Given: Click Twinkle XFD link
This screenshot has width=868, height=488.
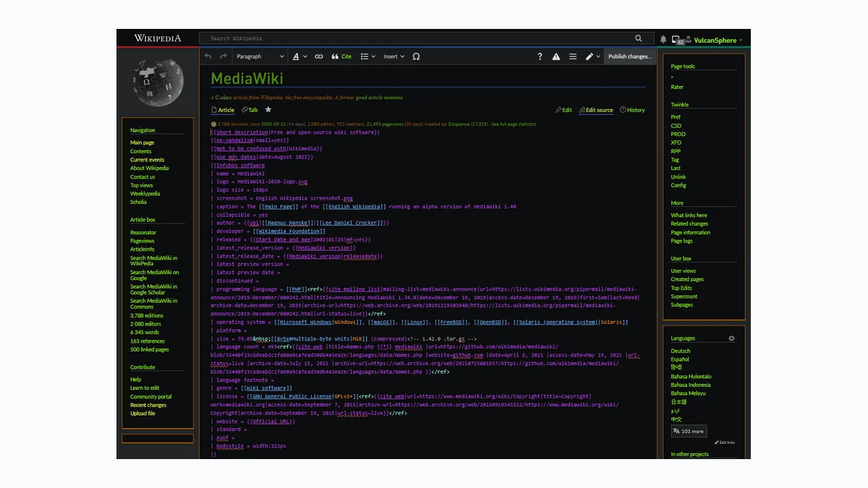Looking at the screenshot, I should point(676,142).
